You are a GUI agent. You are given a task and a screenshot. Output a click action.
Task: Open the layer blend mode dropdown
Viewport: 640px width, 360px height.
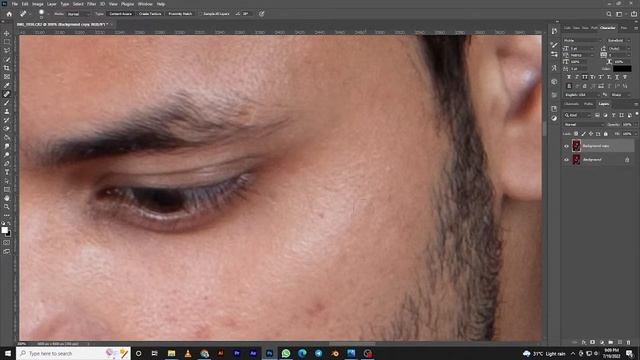pyautogui.click(x=583, y=124)
